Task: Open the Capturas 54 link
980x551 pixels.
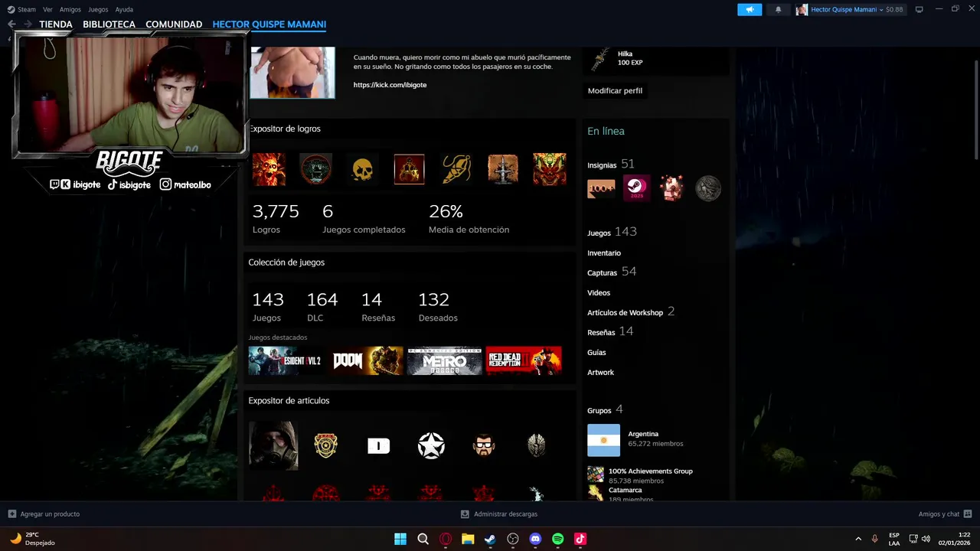Action: pos(612,272)
